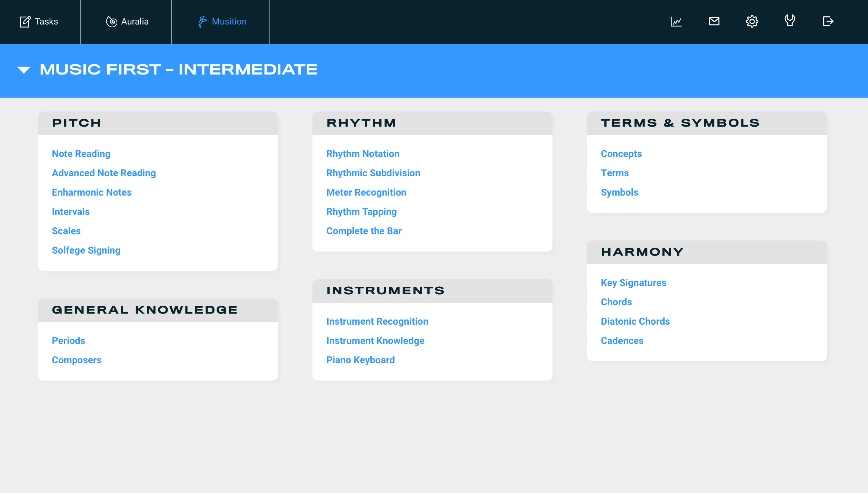Switch to the Tasks tab
Image resolution: width=868 pixels, height=493 pixels.
click(x=46, y=22)
